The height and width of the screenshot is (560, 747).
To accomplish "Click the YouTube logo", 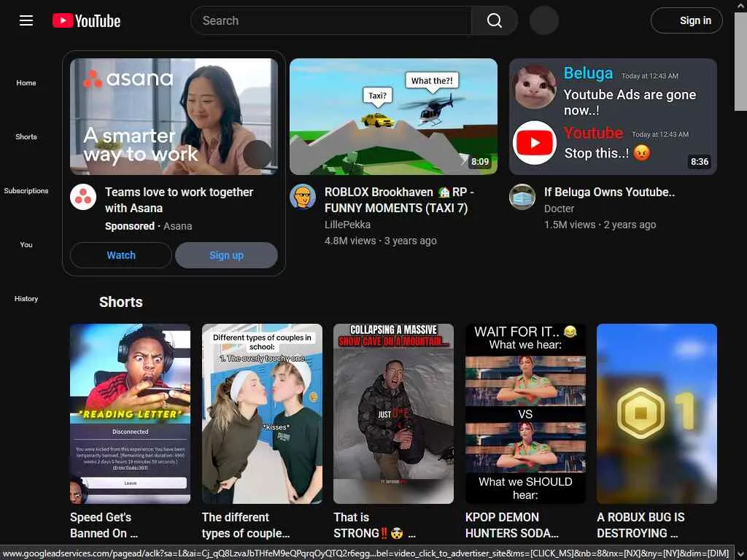I will pos(86,20).
